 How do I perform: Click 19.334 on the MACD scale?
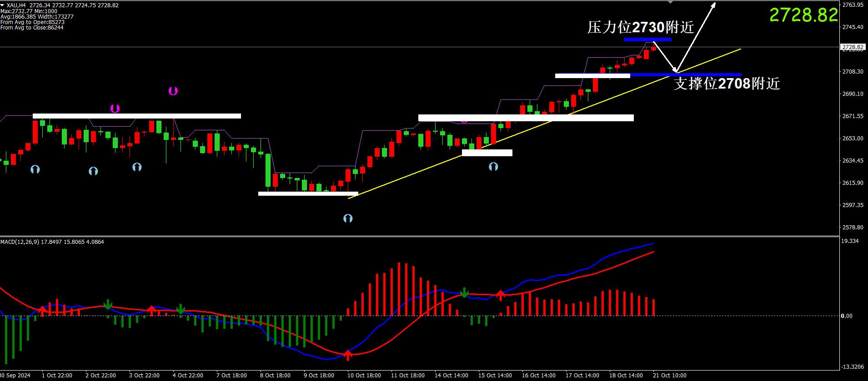tap(850, 241)
